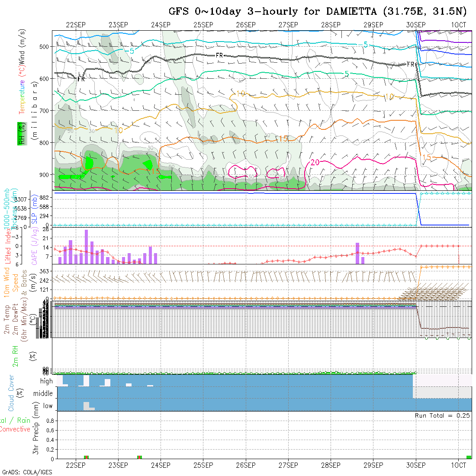Click the 'high' cloud cover row label
The height and width of the screenshot is (476, 476).
tap(46, 381)
